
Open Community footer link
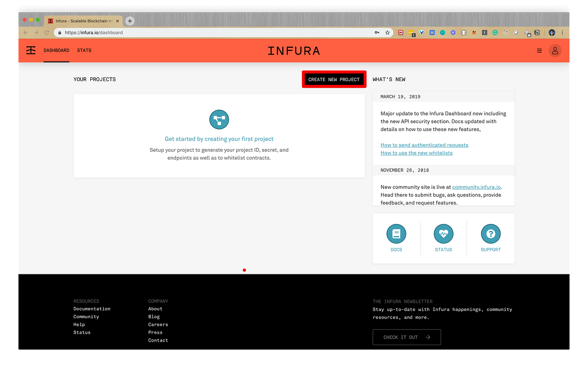86,317
